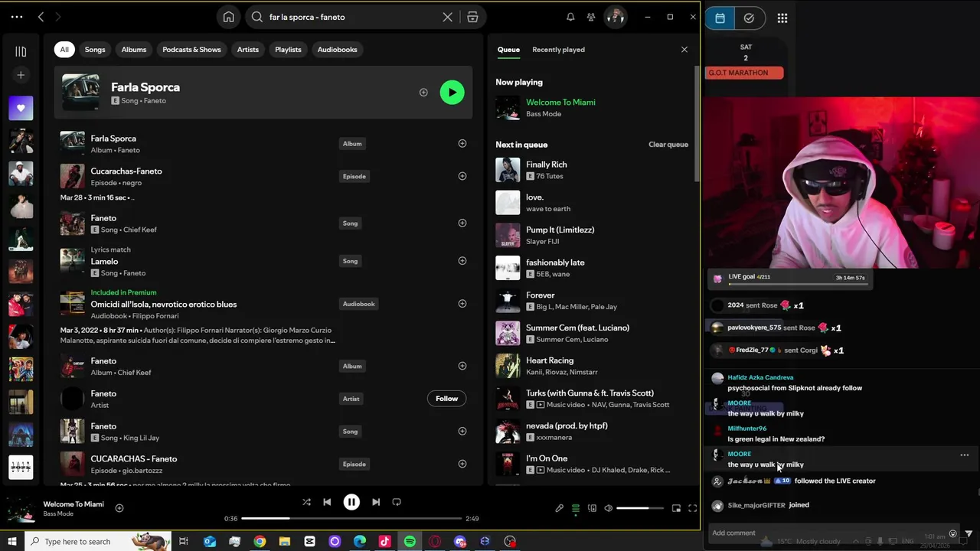Add top result Farla Sporca to Liked Songs
Viewport: 980px width, 551px height.
tap(423, 93)
